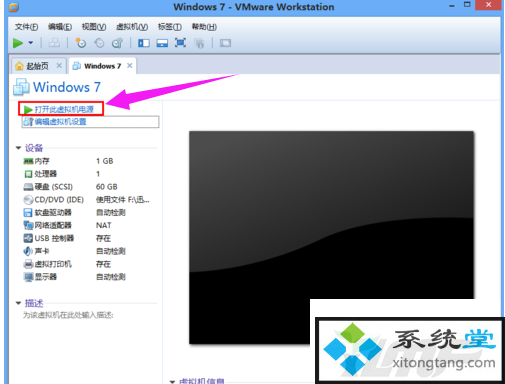Collapse the 设备 section

click(18, 148)
